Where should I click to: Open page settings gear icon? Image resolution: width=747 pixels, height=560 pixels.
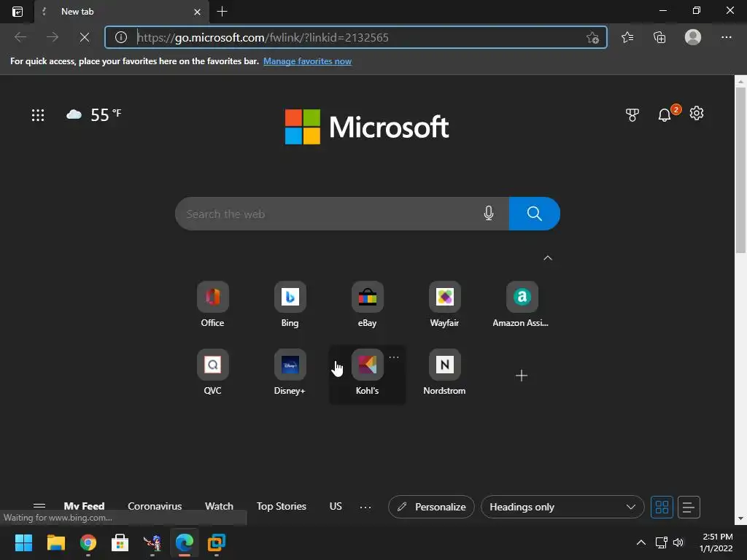[x=697, y=113]
